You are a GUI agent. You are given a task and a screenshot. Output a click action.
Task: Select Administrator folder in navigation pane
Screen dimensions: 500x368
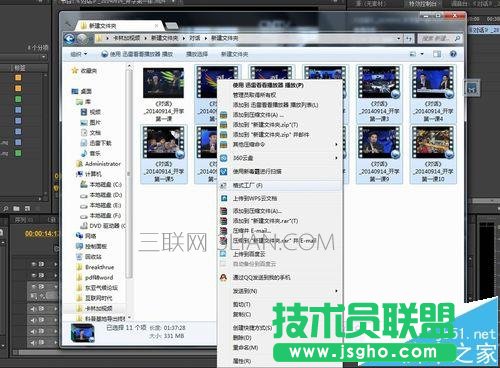pos(99,164)
